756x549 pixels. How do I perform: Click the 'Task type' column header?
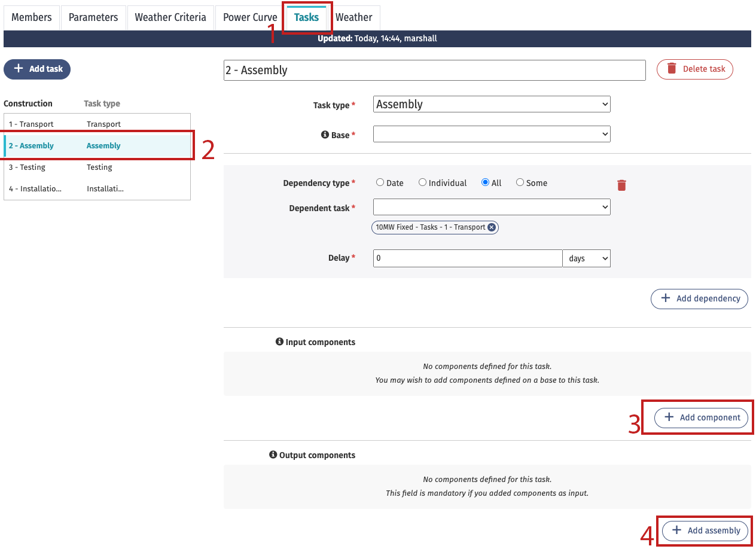102,103
